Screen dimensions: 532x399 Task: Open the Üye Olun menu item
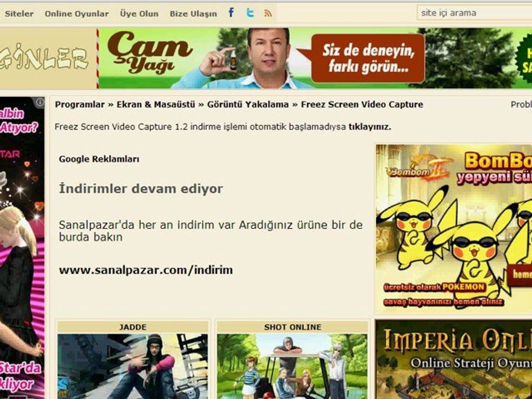139,14
